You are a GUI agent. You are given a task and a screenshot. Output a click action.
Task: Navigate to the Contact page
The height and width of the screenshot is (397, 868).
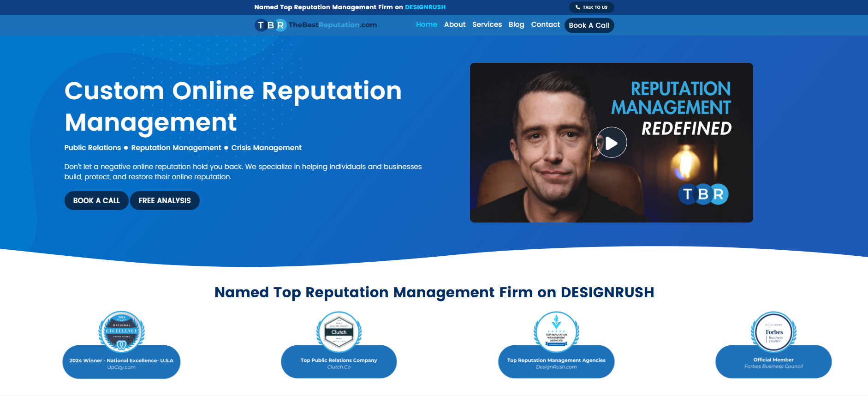(x=546, y=24)
